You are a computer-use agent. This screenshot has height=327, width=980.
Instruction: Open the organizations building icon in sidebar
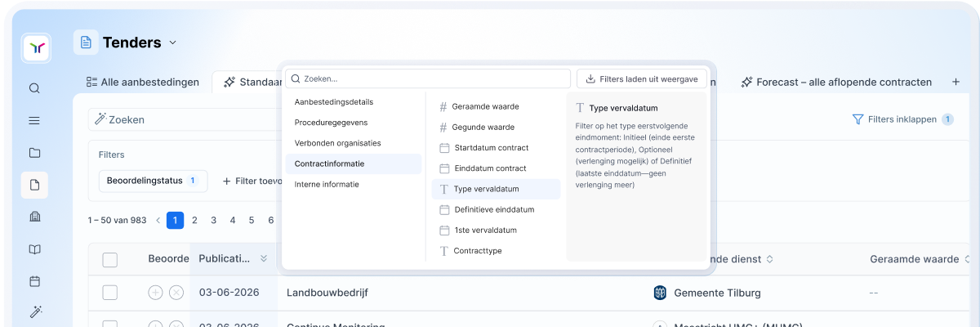tap(34, 217)
